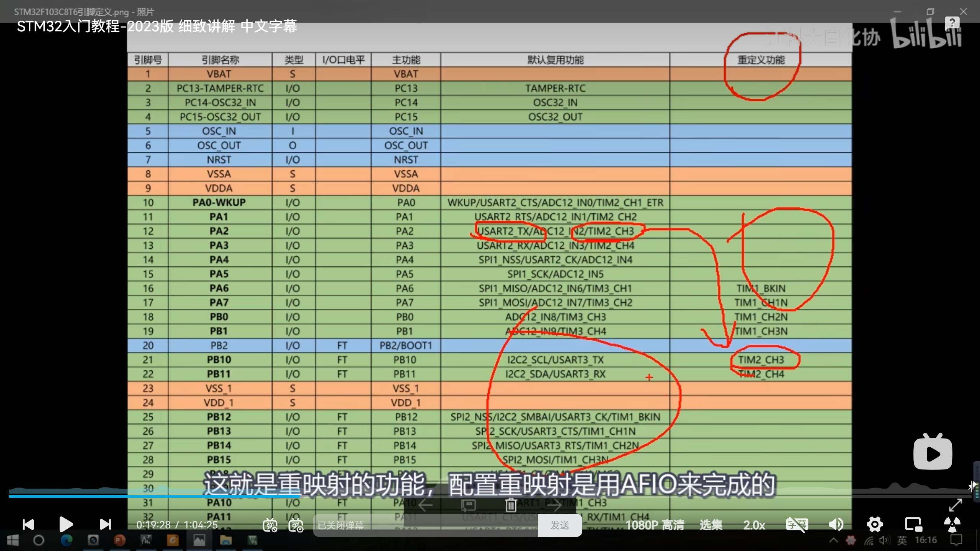The image size is (980, 551).
Task: Click the expand arrows above settings
Action: pyautogui.click(x=955, y=505)
